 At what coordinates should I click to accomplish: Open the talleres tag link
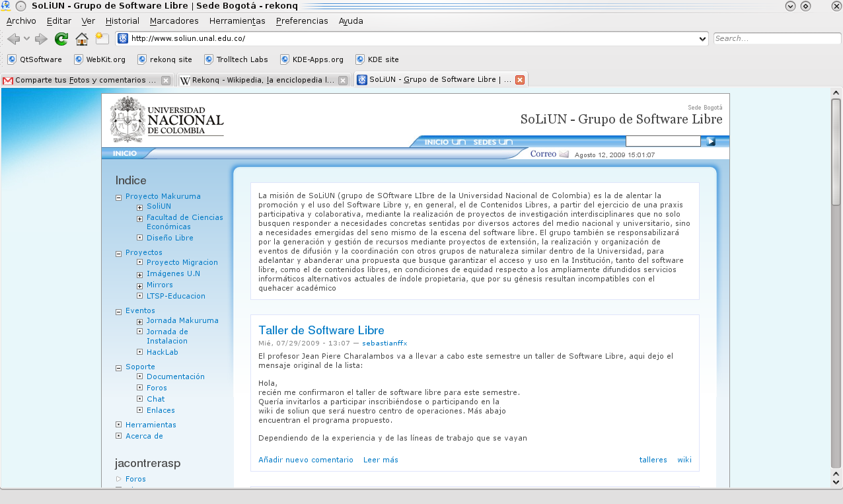click(653, 460)
